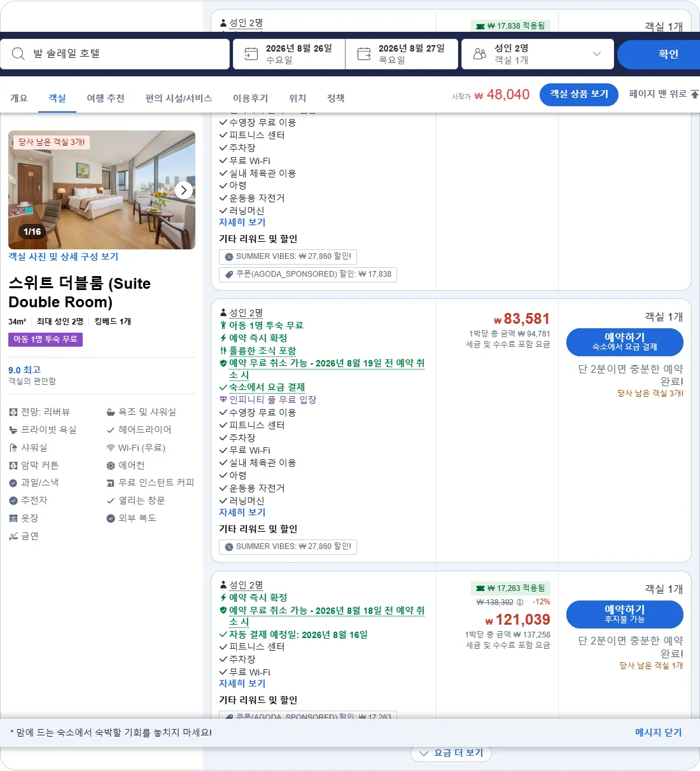Screen dimensions: 700x771
Task: Show next room photo with arrow
Action: (x=184, y=190)
